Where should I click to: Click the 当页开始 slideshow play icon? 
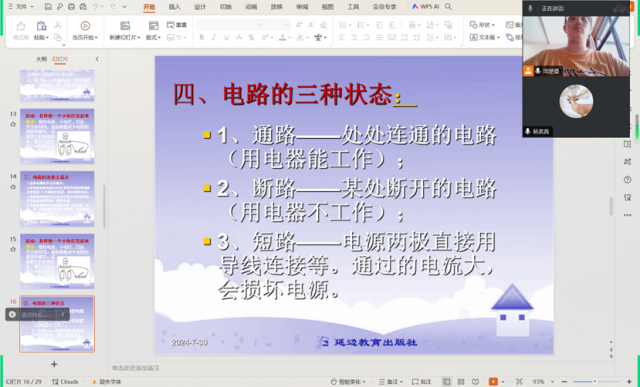pyautogui.click(x=85, y=26)
